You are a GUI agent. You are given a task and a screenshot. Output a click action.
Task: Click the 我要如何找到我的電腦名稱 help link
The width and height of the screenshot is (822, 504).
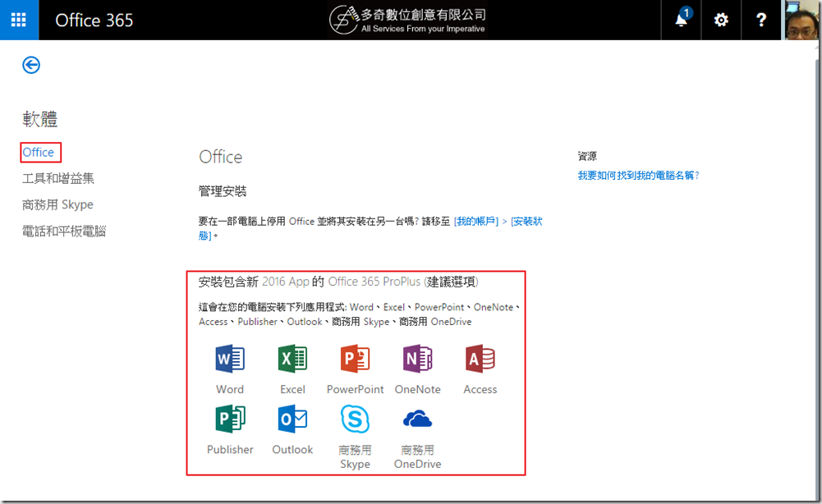638,176
